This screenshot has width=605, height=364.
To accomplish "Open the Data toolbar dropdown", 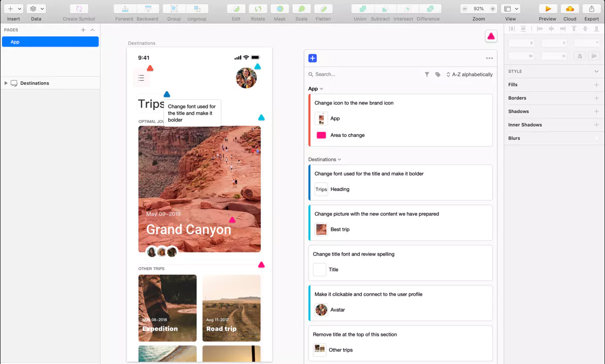I will tap(36, 9).
